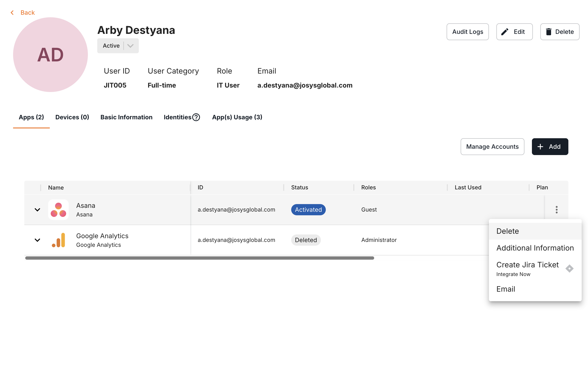The image size is (588, 368).
Task: Click the AD profile avatar
Action: point(50,54)
